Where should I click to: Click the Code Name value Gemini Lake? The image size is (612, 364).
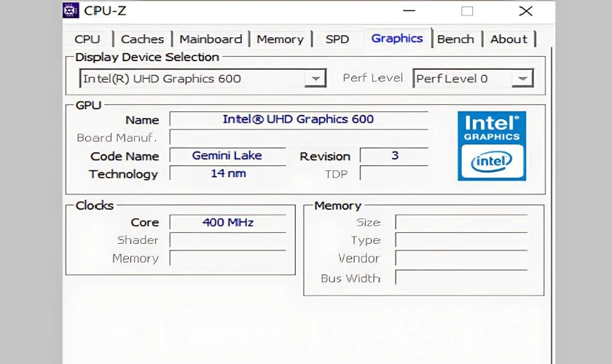[x=227, y=156]
